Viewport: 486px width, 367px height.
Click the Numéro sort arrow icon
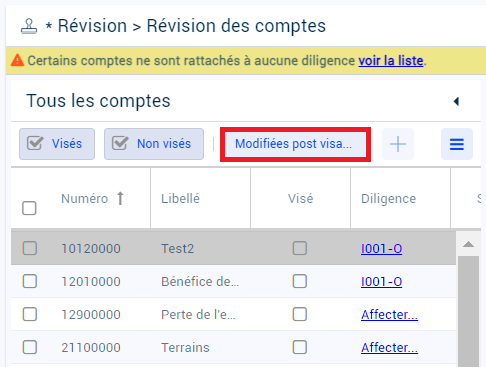coord(120,198)
